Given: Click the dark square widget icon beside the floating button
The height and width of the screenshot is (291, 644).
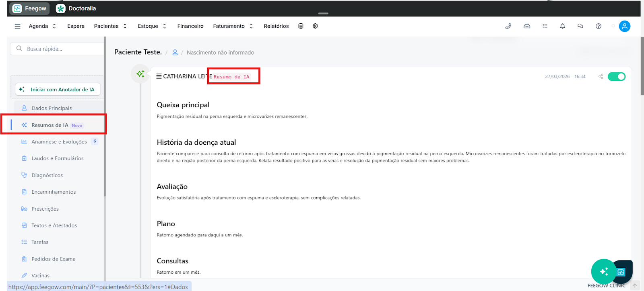Looking at the screenshot, I should coord(622,272).
